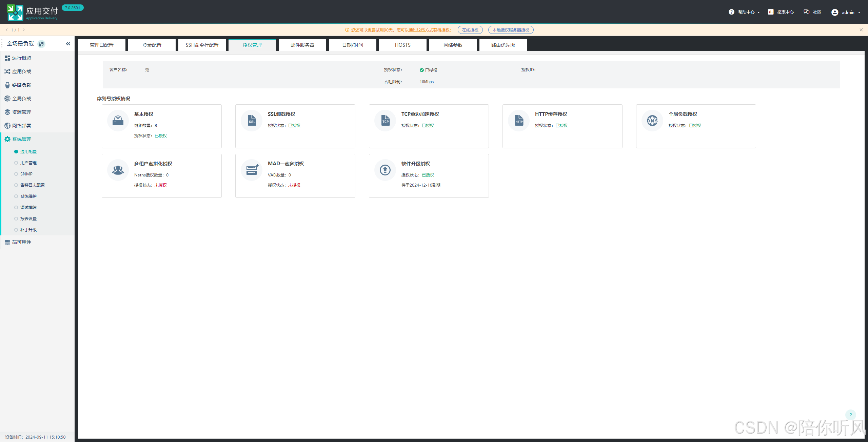Click the HTTP cache license icon
The width and height of the screenshot is (868, 442).
519,121
